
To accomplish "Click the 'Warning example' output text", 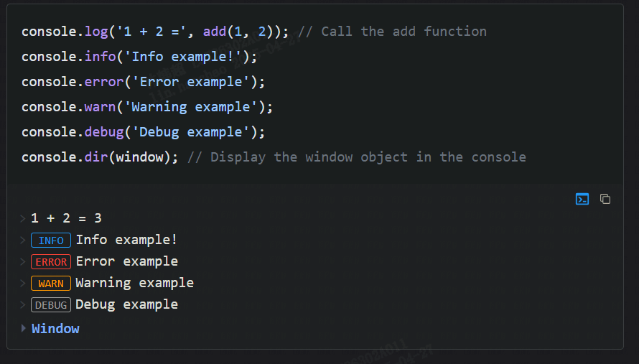I will pos(134,283).
